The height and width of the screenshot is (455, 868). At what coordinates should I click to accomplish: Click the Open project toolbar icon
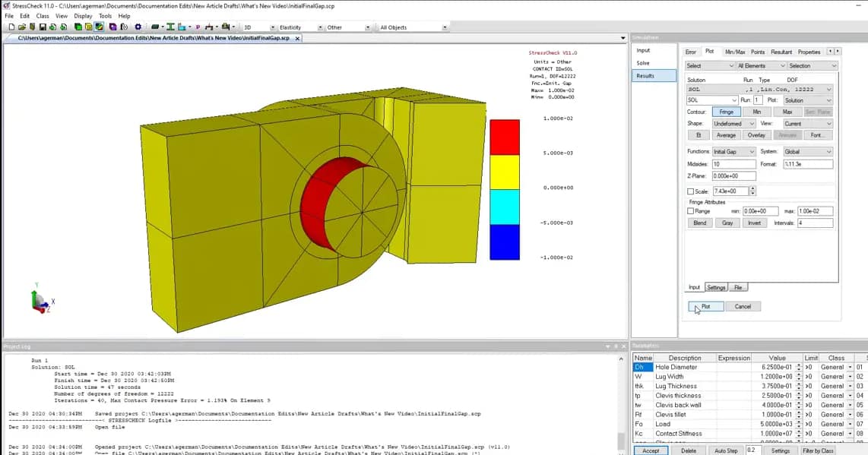pos(22,27)
